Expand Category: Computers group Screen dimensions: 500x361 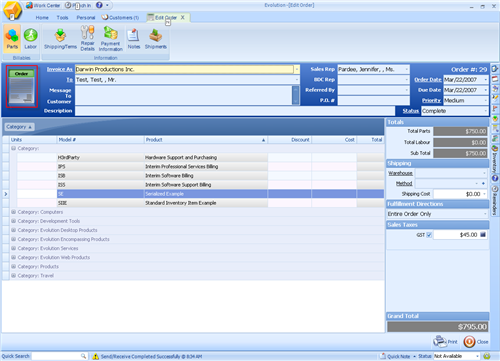14,212
